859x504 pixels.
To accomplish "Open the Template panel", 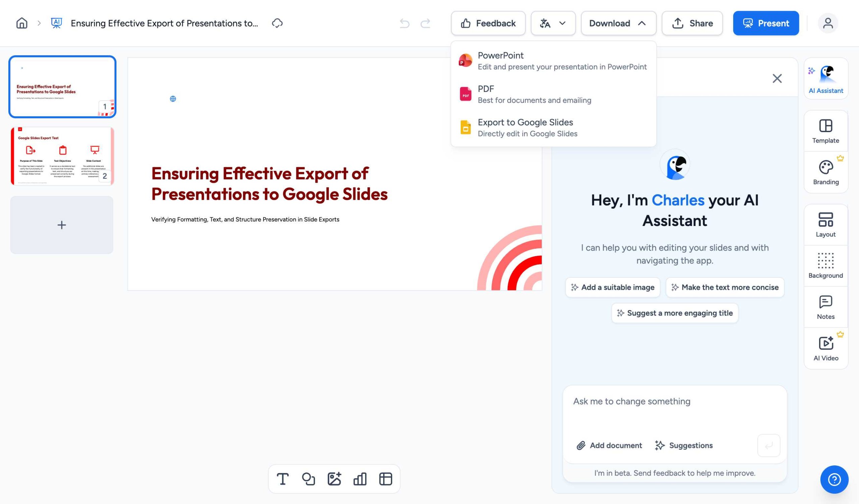I will (825, 131).
